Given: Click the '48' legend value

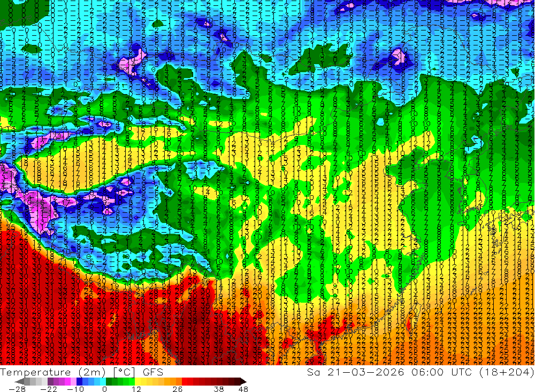Looking at the screenshot, I should point(243,389).
